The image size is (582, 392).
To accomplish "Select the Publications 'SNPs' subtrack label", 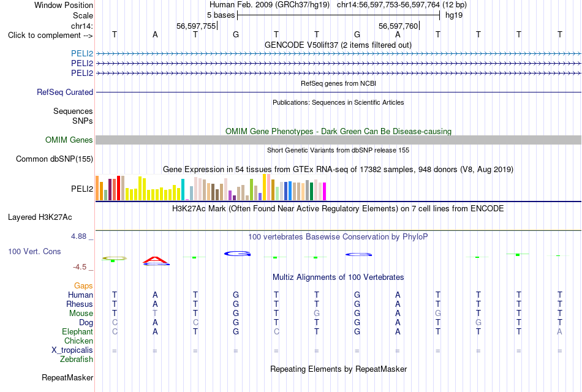I will click(x=83, y=121).
